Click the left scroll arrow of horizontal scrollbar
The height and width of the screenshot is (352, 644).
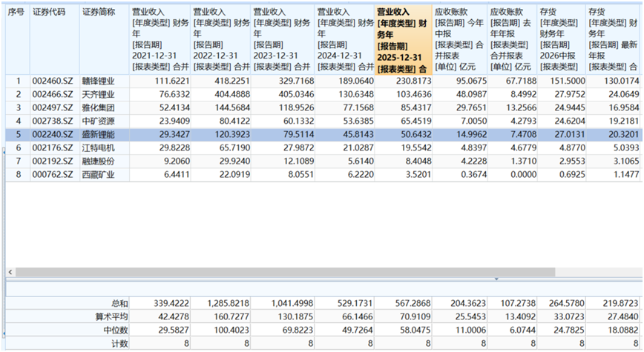tap(10, 272)
